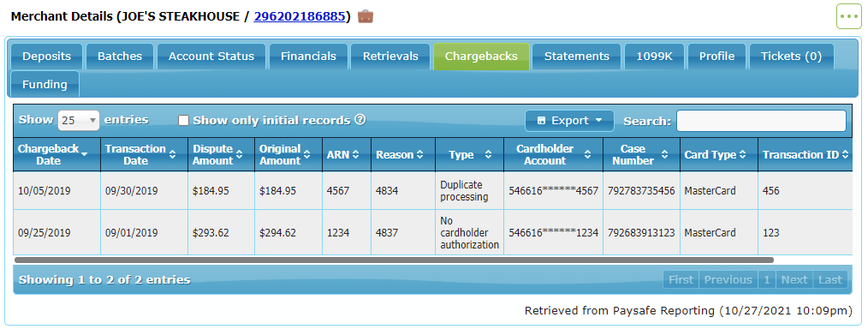Click the table horizontal scrollbar
This screenshot has width=868, height=329.
click(x=394, y=260)
